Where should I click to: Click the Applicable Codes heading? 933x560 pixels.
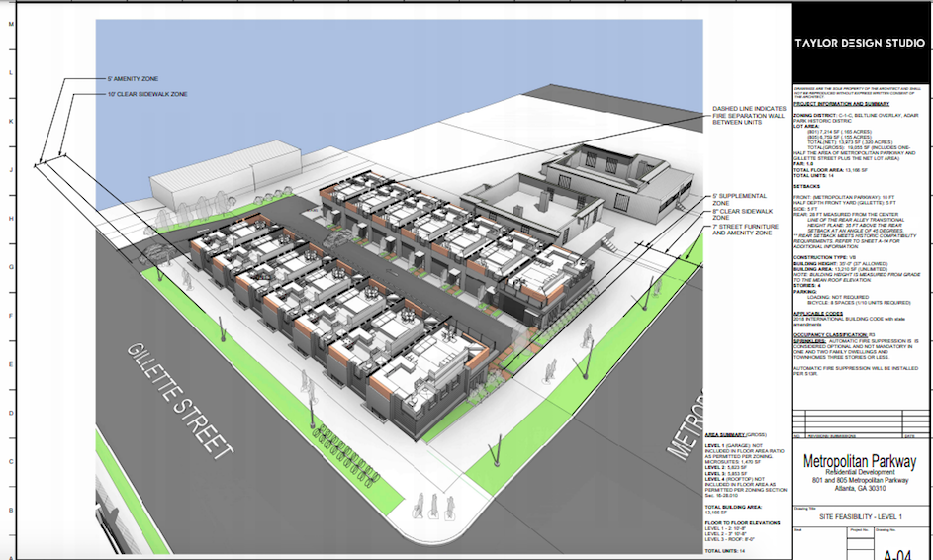click(x=819, y=312)
